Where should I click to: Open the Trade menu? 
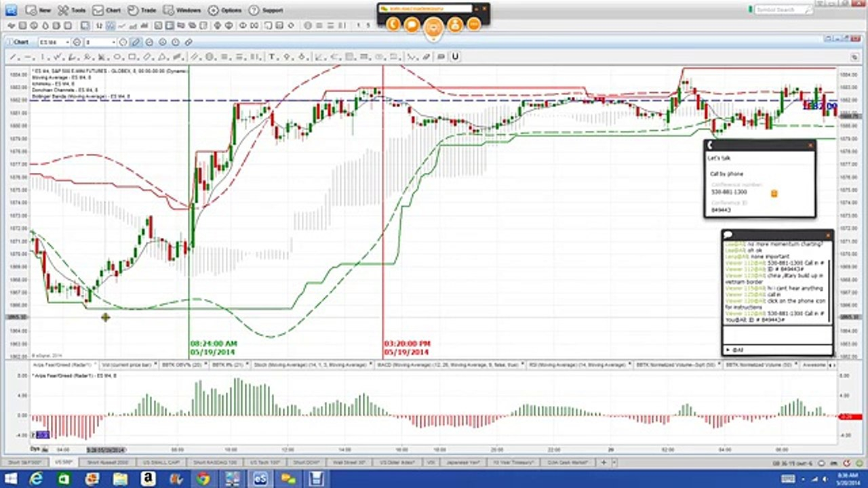point(142,10)
